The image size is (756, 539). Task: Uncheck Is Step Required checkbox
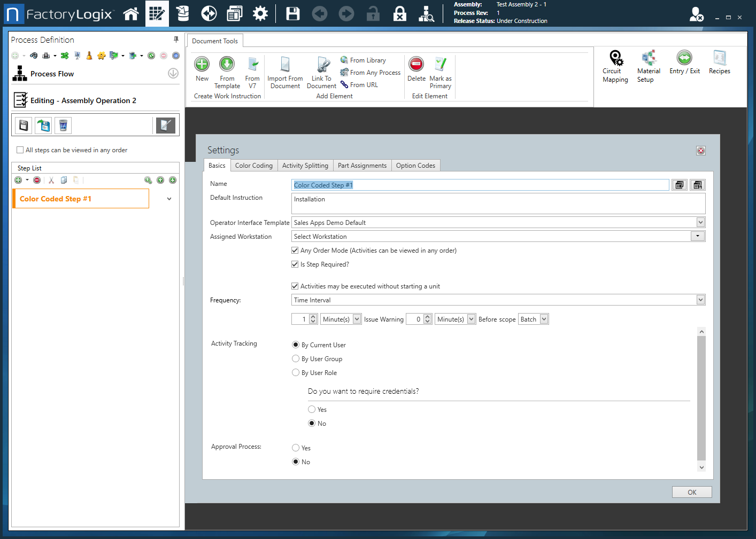[x=295, y=264]
